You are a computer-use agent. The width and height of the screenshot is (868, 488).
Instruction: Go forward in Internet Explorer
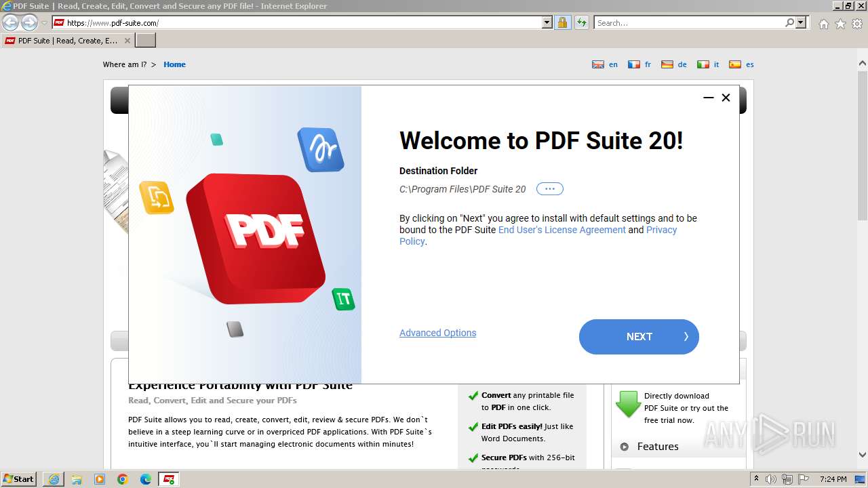pyautogui.click(x=29, y=22)
